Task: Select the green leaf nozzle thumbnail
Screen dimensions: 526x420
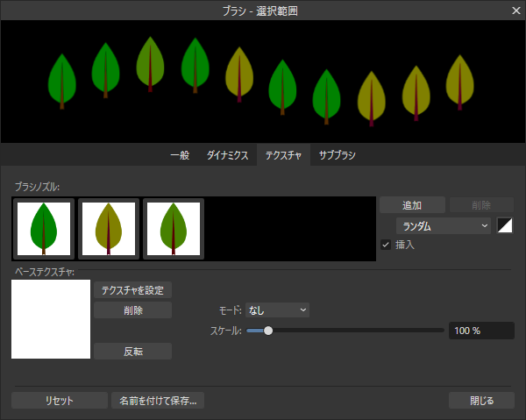Action: [44, 229]
